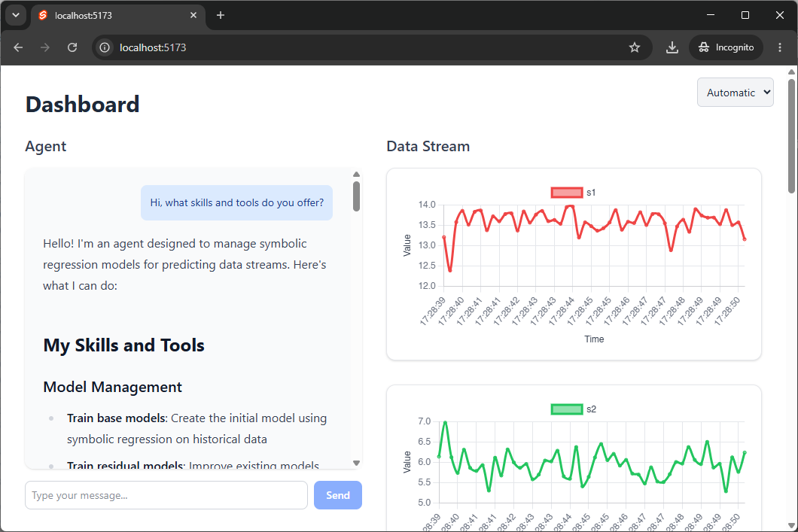Click the 17:28:39 tick on s1 chart
798x532 pixels.
click(433, 312)
